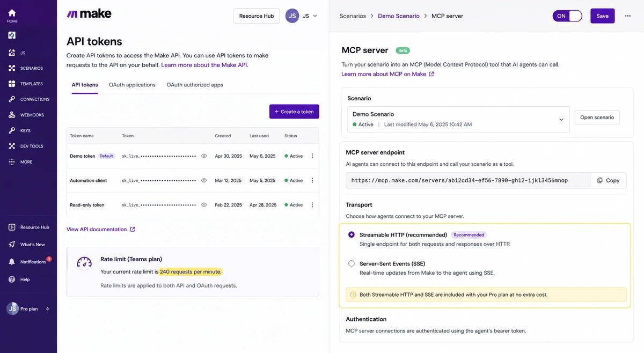Go to Demo Scenario breadcrumb
Viewport: 644px width, 353px height.
399,16
